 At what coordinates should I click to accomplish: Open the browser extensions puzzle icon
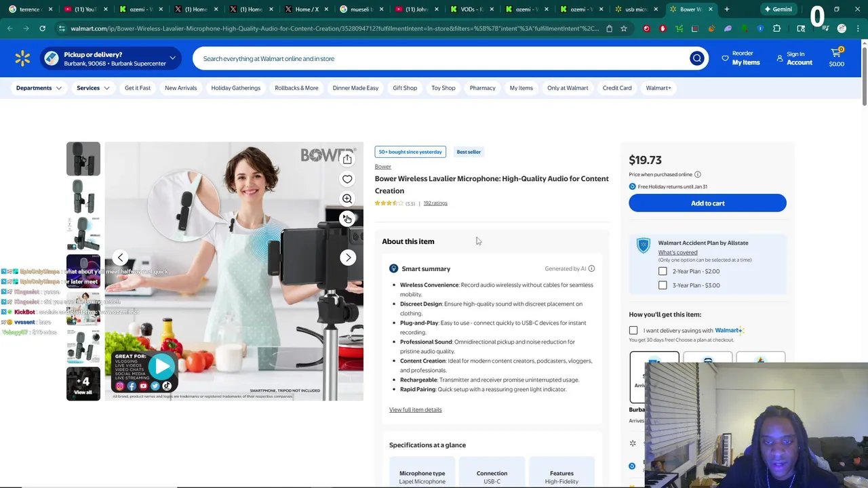click(x=776, y=28)
